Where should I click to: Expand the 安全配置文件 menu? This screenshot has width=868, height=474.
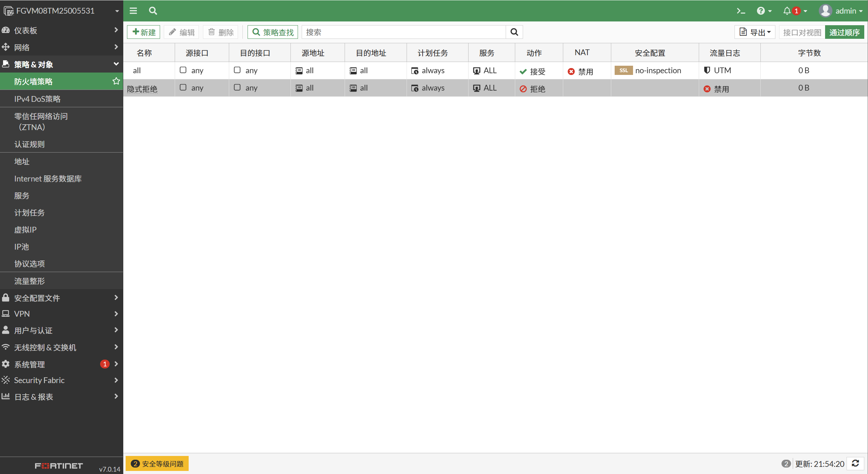(x=61, y=298)
